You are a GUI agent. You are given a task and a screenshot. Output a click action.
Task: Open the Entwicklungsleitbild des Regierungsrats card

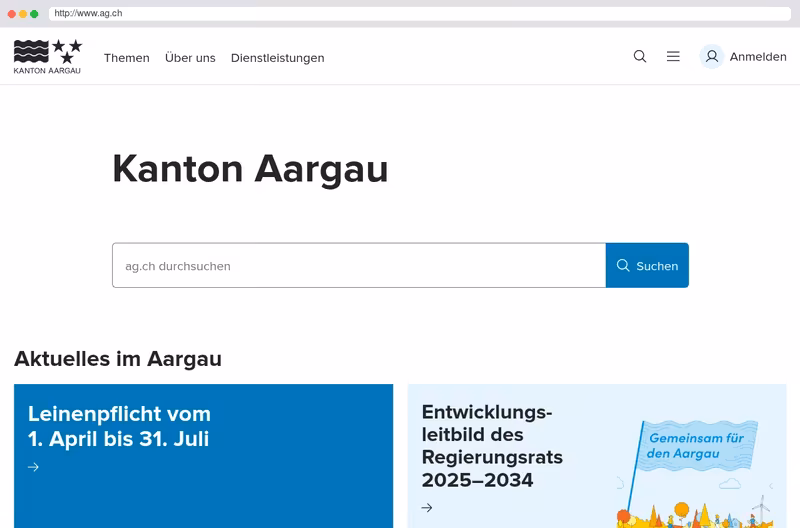[x=597, y=456]
